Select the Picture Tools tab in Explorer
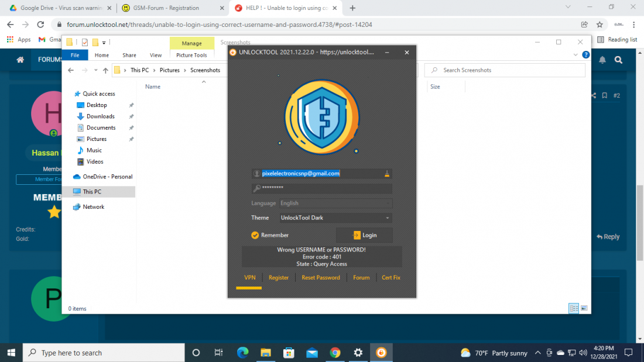The height and width of the screenshot is (362, 644). (191, 55)
